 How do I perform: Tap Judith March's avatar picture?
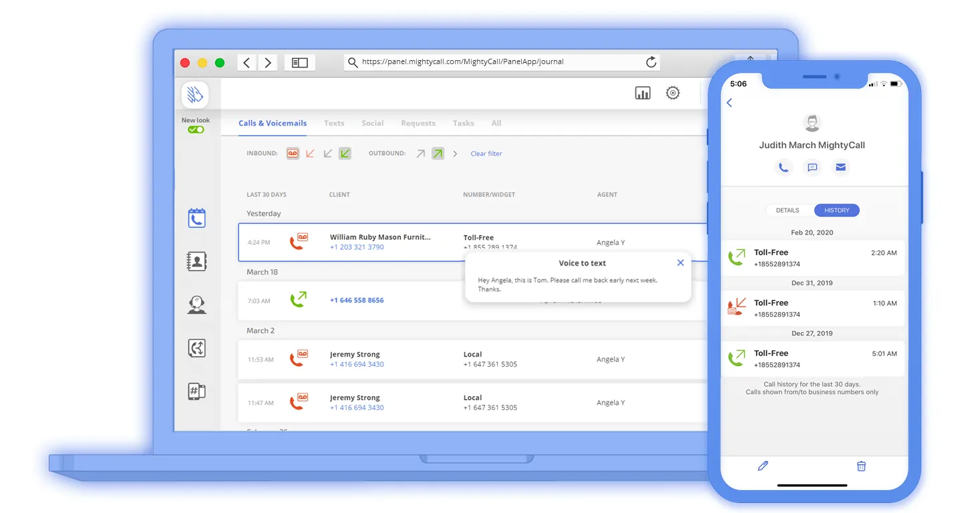click(x=812, y=123)
